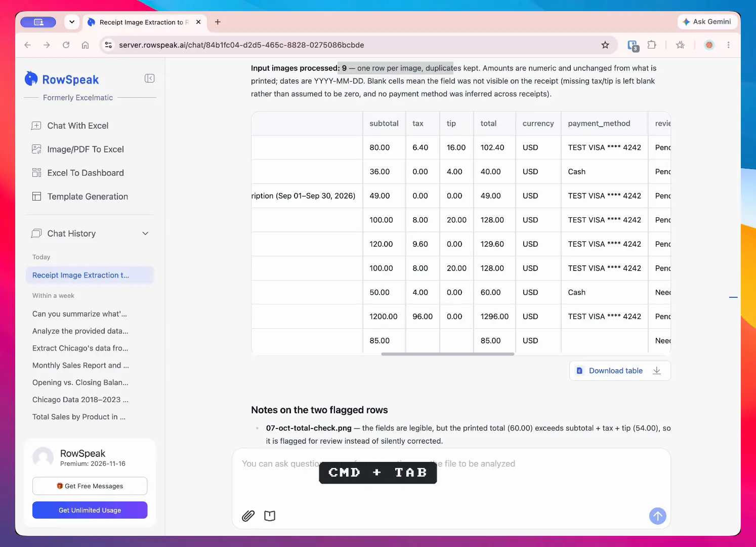The width and height of the screenshot is (756, 547).
Task: Send the message with the arrow button
Action: click(x=657, y=516)
